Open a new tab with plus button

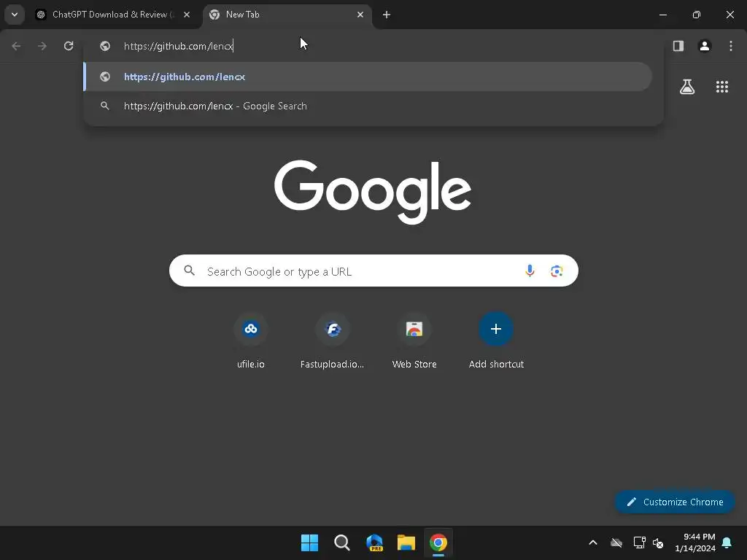(387, 15)
